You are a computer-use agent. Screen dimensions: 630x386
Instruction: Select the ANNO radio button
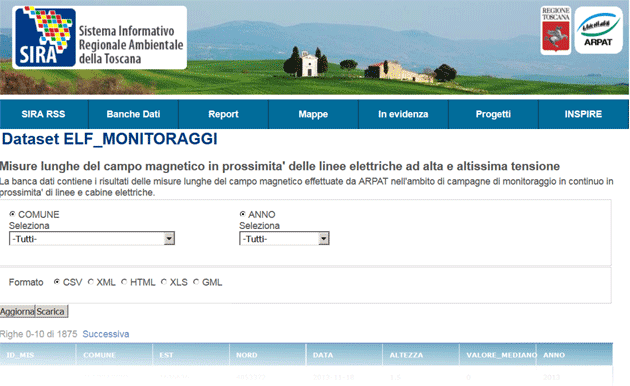[x=242, y=214]
